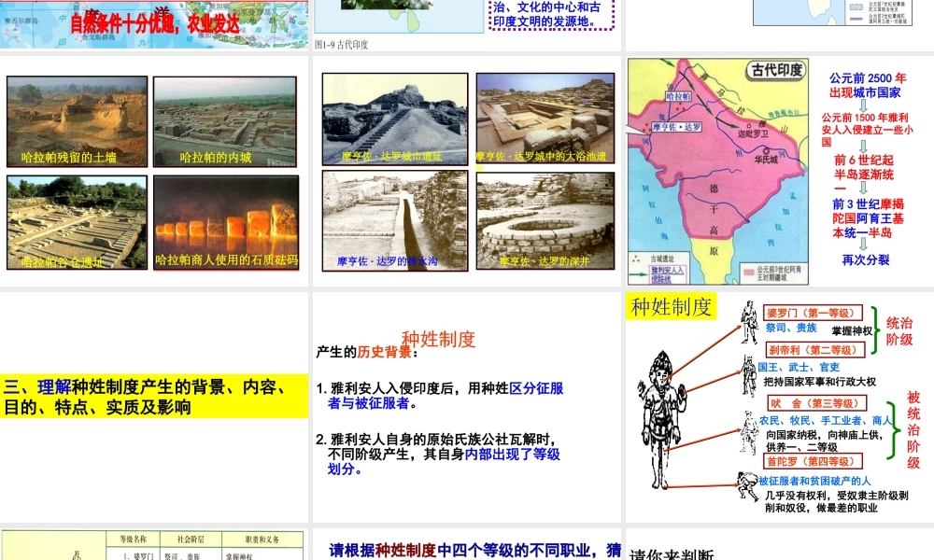The width and height of the screenshot is (934, 560).
Task: Click the table header 等级名称
Action: (x=133, y=539)
